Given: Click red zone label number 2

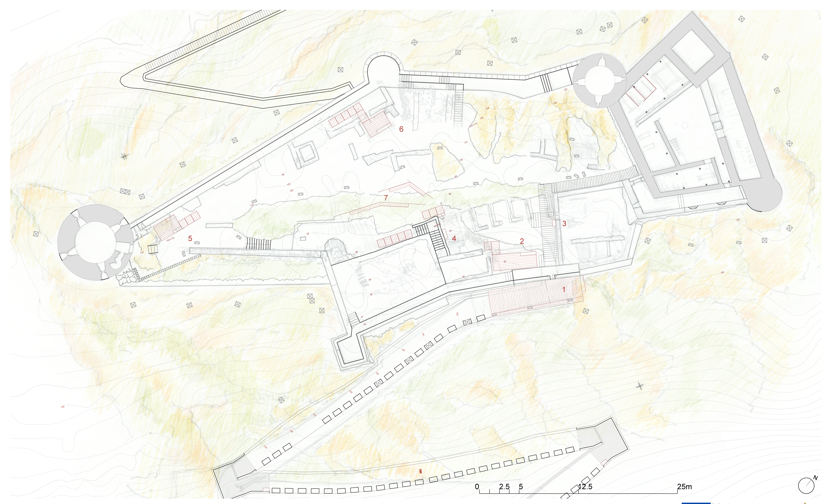Looking at the screenshot, I should (522, 241).
